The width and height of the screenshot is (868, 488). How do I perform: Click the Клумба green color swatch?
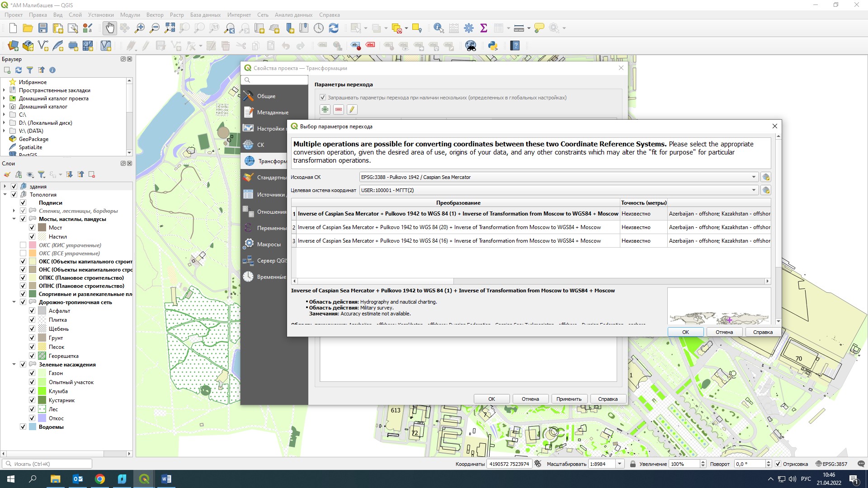tap(42, 391)
